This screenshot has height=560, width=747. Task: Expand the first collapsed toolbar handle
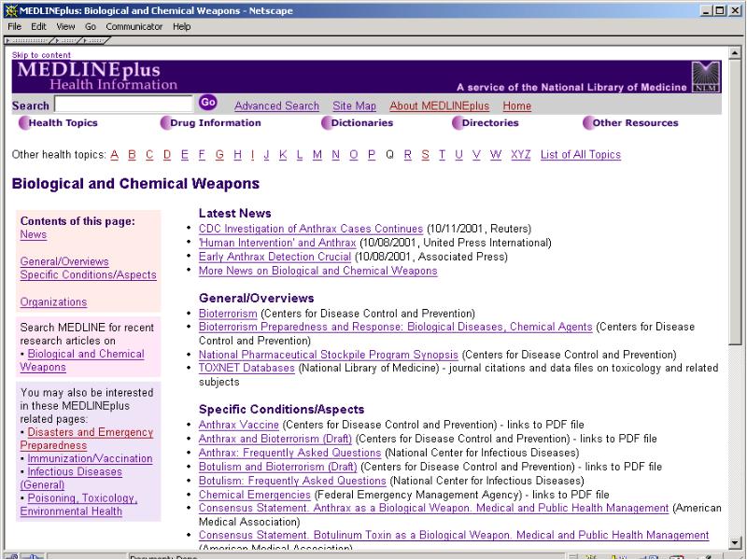pos(29,40)
